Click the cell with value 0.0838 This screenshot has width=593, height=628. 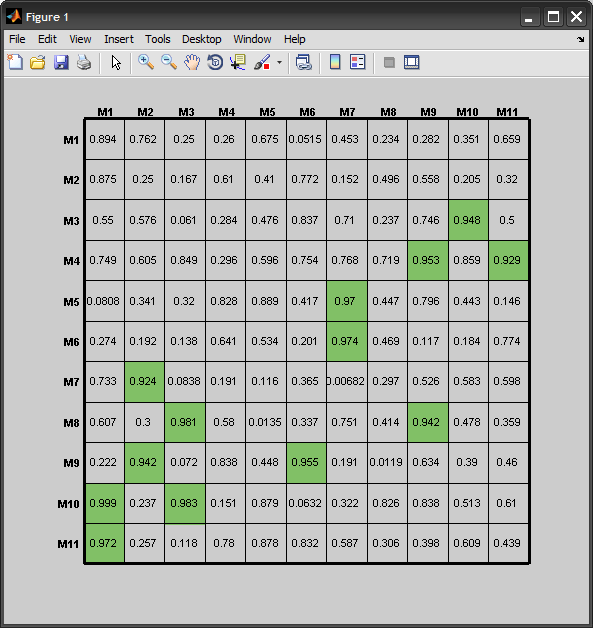[185, 382]
